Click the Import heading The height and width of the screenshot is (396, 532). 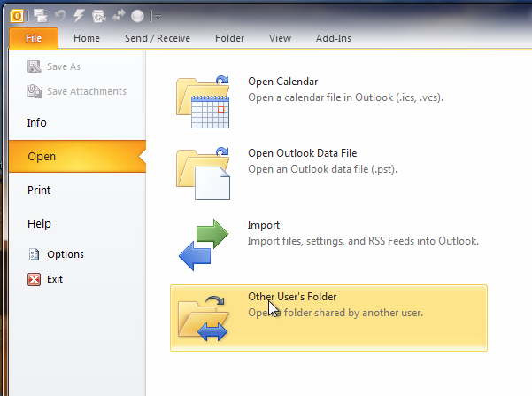263,225
